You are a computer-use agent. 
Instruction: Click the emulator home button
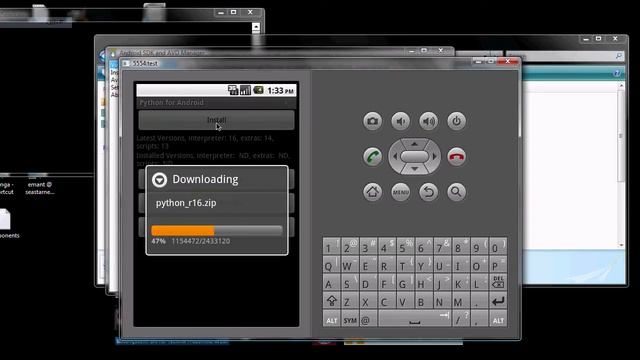coord(372,192)
